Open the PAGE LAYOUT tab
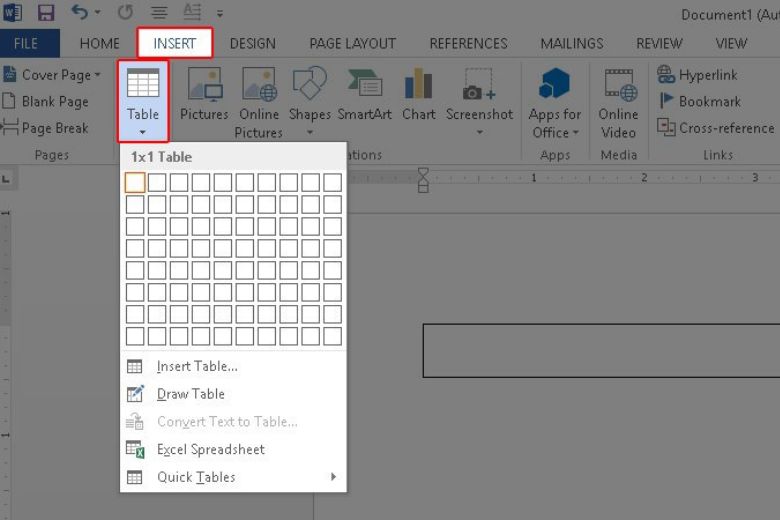The image size is (780, 520). point(353,44)
